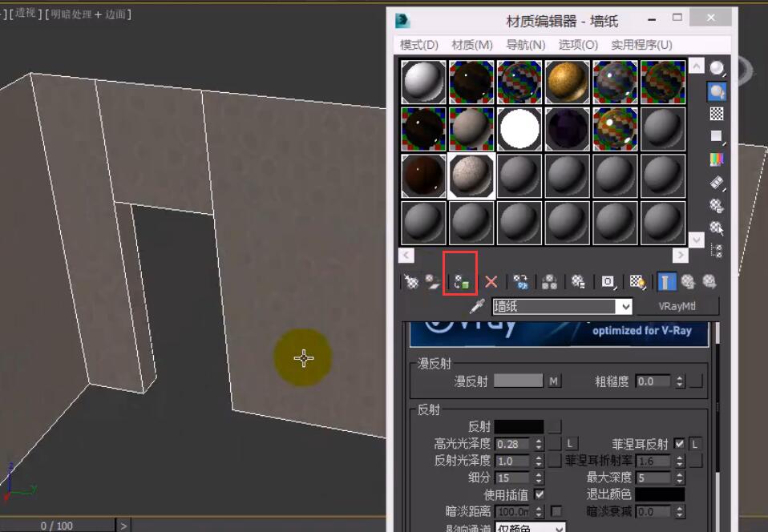
Task: Click the Video Color Check icon
Action: (717, 159)
